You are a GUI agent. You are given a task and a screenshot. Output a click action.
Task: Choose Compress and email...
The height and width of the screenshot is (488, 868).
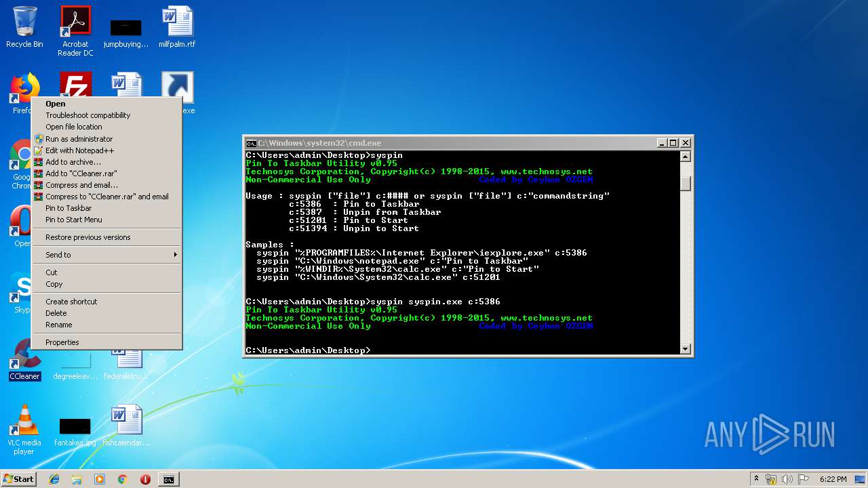click(106, 185)
